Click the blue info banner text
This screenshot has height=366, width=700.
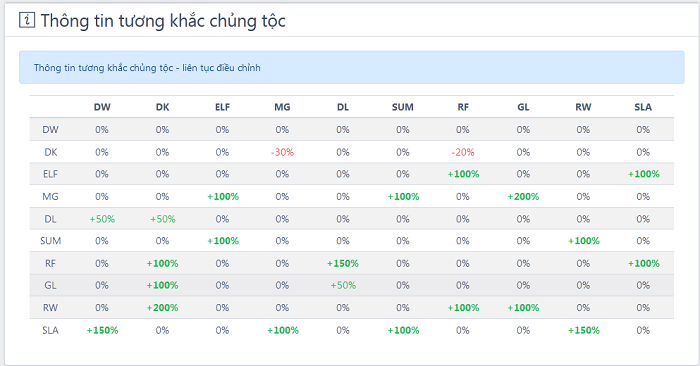click(147, 68)
